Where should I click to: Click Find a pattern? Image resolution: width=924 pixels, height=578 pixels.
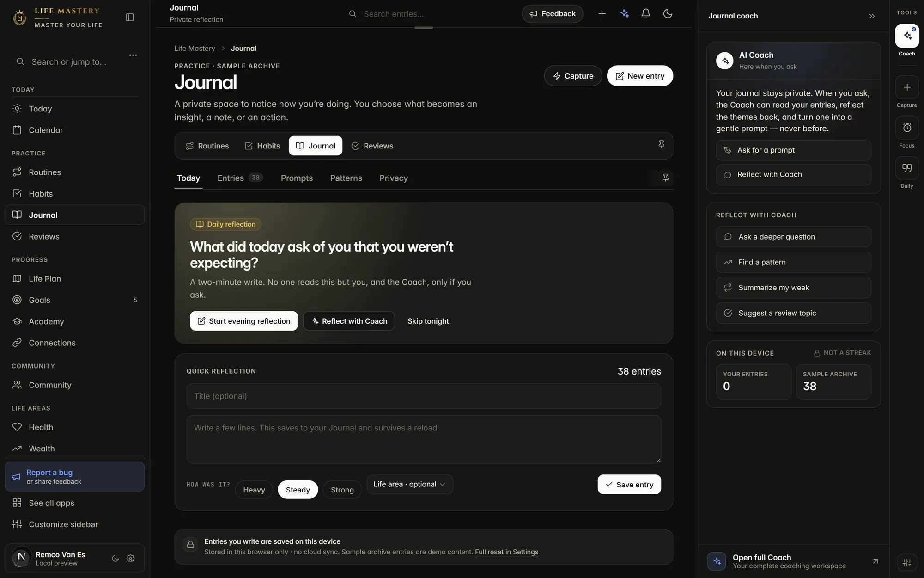[x=794, y=262]
